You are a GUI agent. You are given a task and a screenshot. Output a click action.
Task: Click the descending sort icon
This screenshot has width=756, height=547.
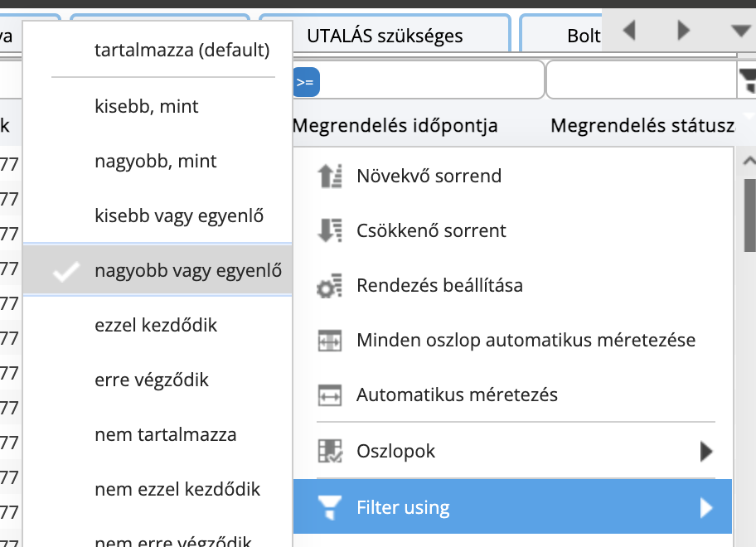click(x=330, y=230)
